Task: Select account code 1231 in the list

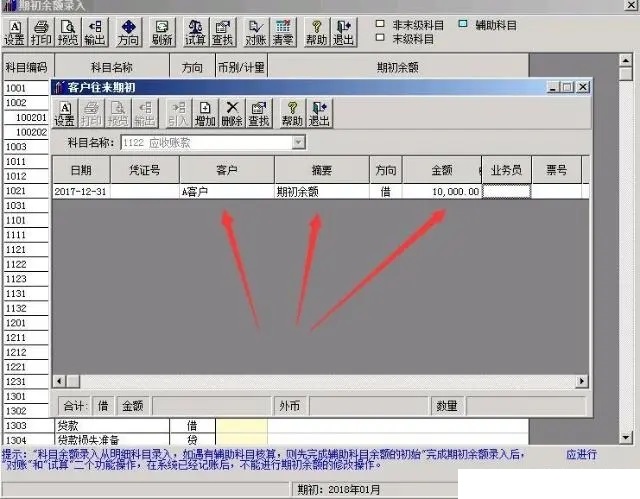Action: [26, 382]
